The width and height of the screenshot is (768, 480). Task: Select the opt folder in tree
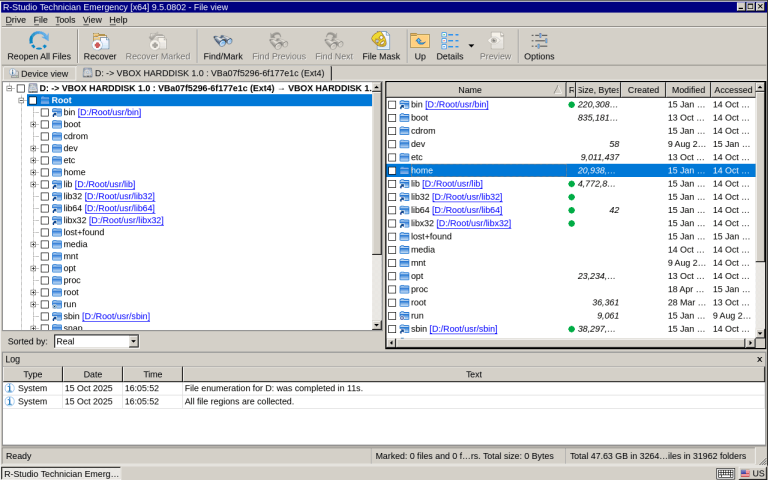coord(69,268)
